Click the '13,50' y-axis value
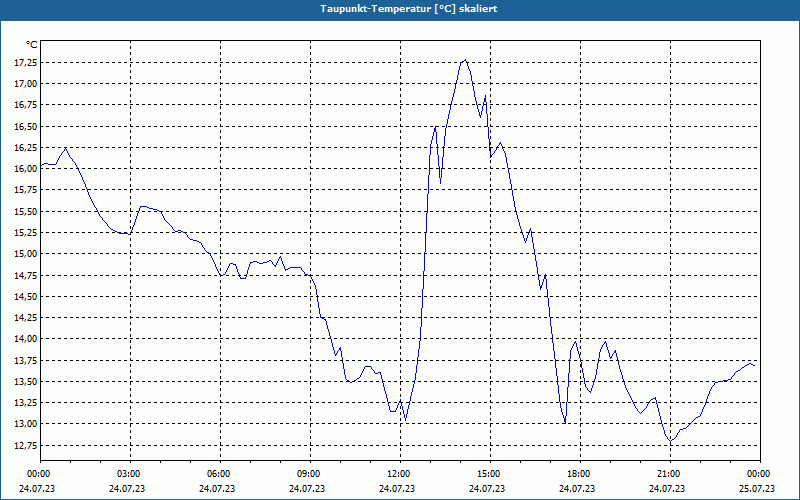 coord(28,381)
